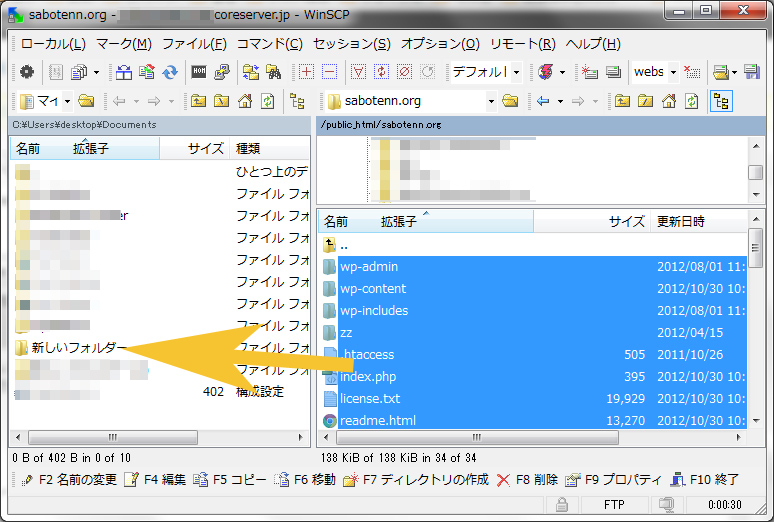
Task: Open the Preferences gear icon
Action: (27, 72)
